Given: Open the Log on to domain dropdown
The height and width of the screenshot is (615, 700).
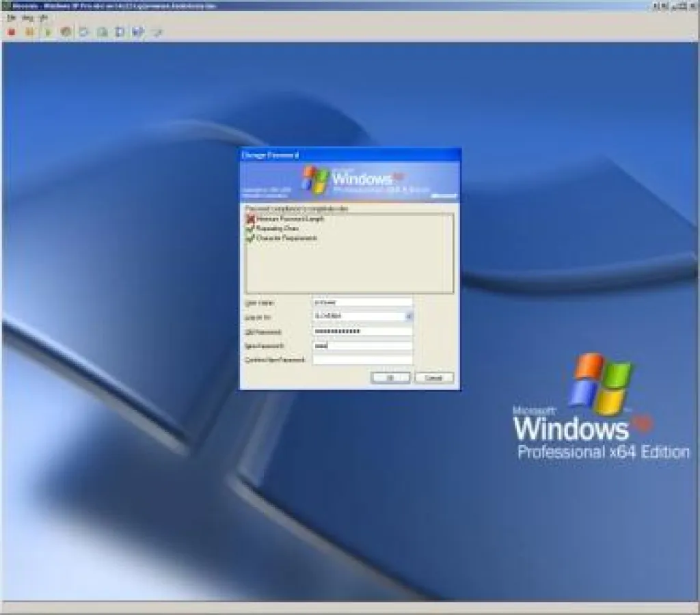Looking at the screenshot, I should 409,316.
